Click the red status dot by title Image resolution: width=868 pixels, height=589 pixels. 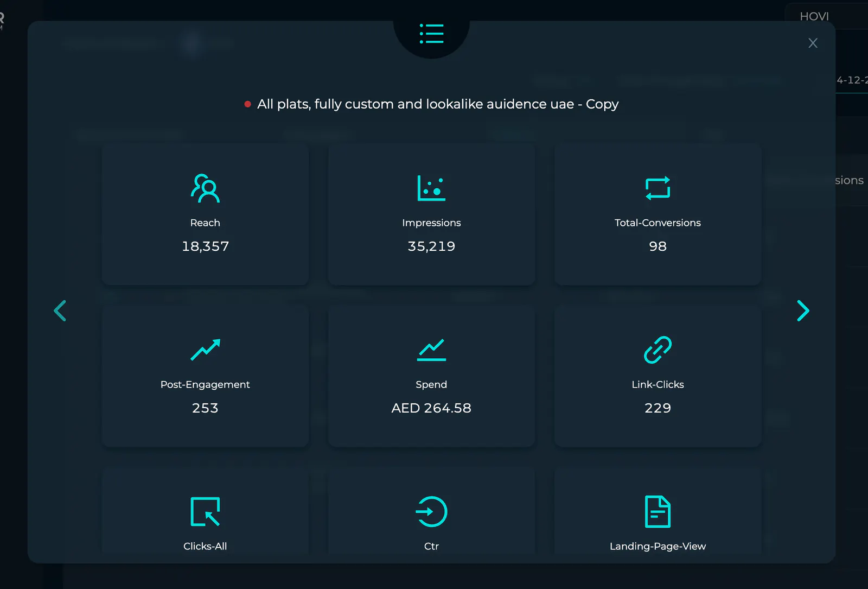[247, 104]
